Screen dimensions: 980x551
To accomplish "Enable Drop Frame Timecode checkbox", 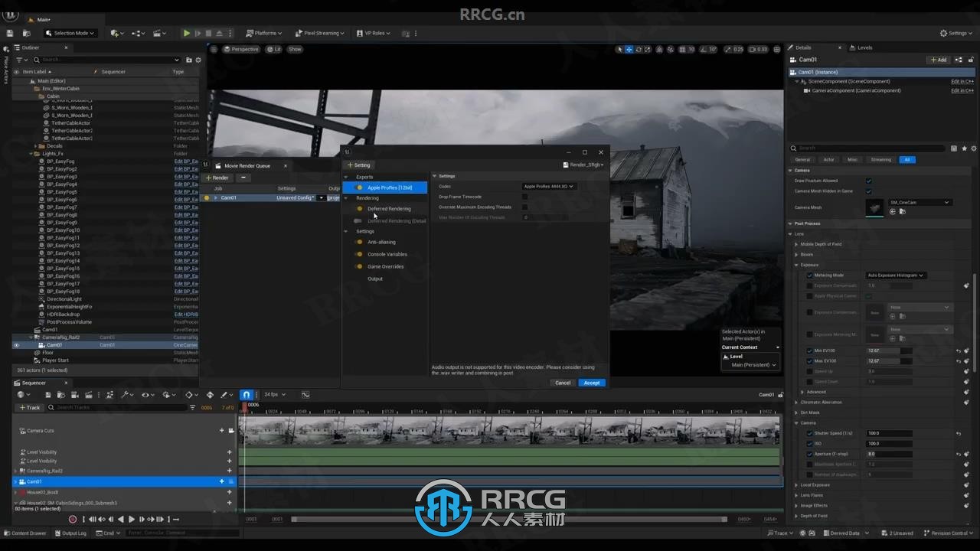I will [524, 197].
